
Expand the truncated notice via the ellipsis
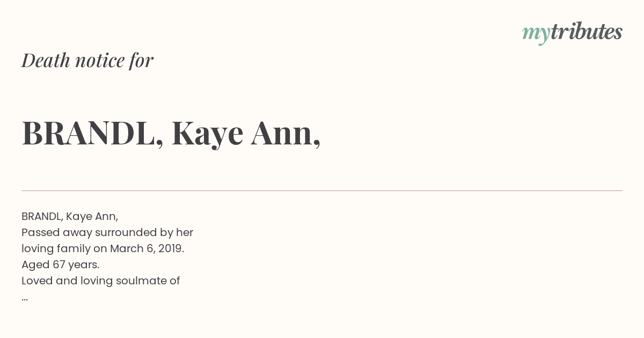pyautogui.click(x=25, y=298)
